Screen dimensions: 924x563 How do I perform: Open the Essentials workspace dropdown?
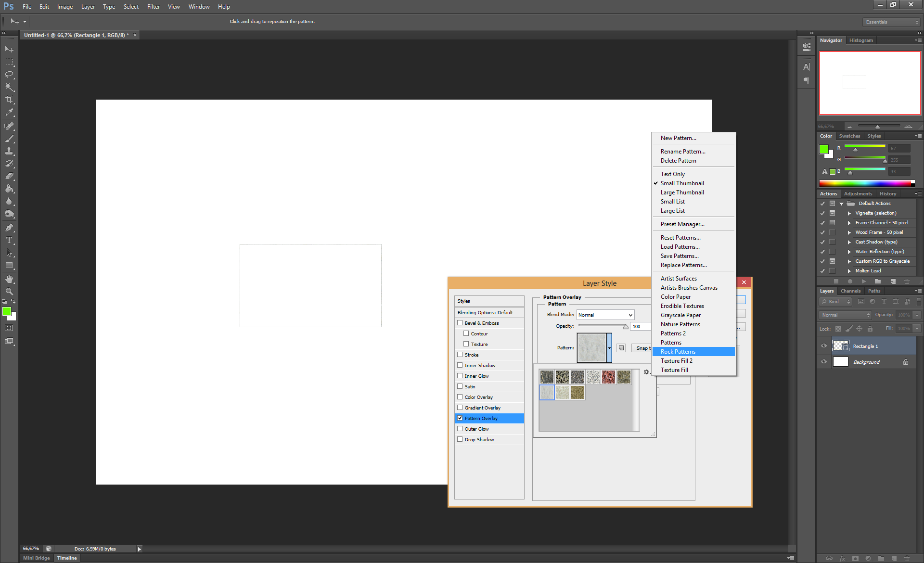891,22
